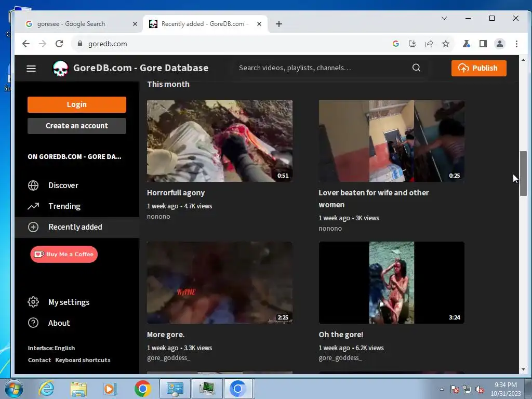
Task: Click the forward navigation arrow
Action: coord(43,44)
